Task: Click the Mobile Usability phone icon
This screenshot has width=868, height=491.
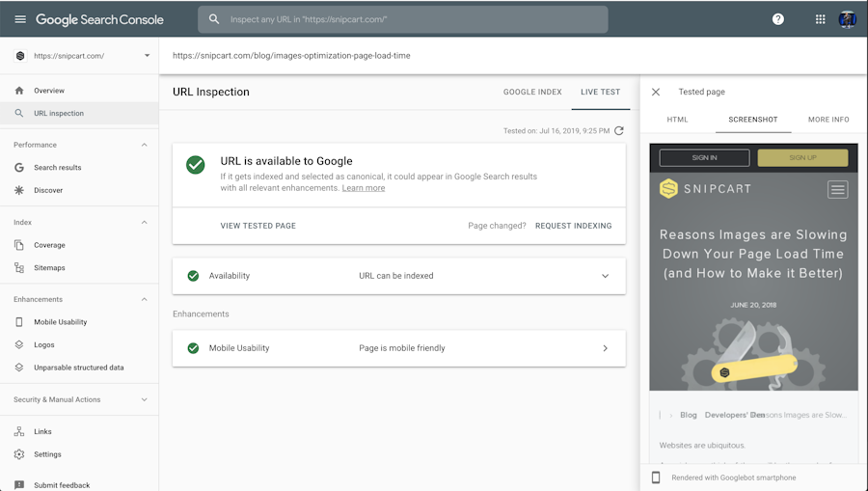Action: click(19, 321)
